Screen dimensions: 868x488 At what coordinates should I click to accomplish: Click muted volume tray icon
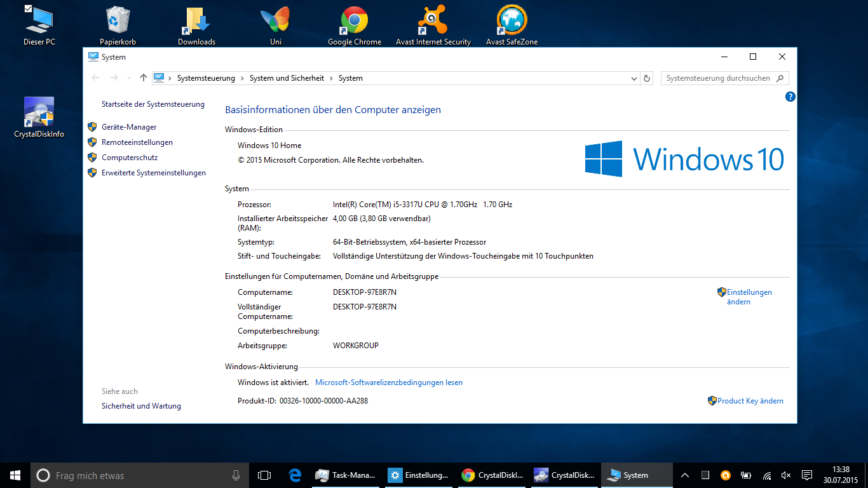tap(786, 475)
